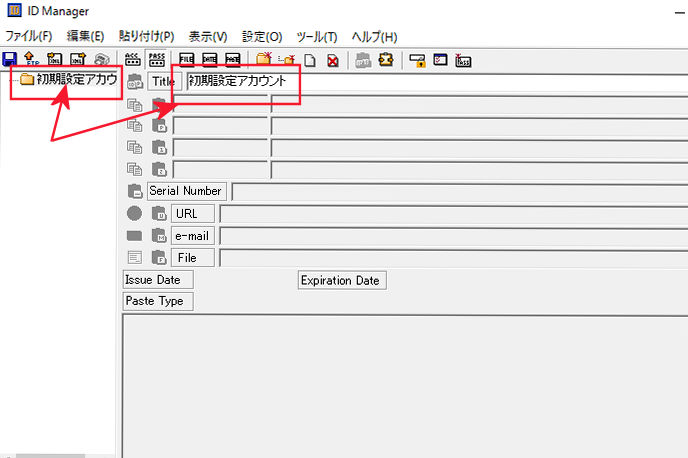Click into the URL input field
This screenshot has height=458, width=688.
454,214
